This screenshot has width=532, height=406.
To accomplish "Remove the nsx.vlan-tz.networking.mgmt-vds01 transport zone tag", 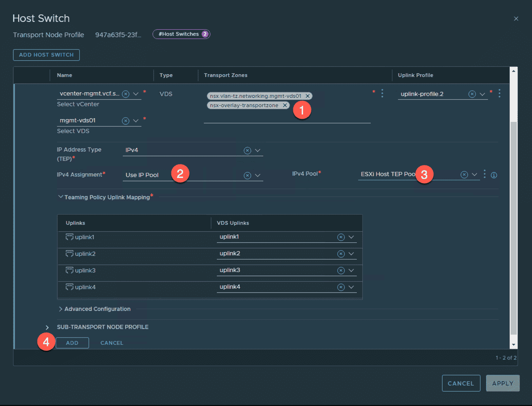I will (307, 96).
